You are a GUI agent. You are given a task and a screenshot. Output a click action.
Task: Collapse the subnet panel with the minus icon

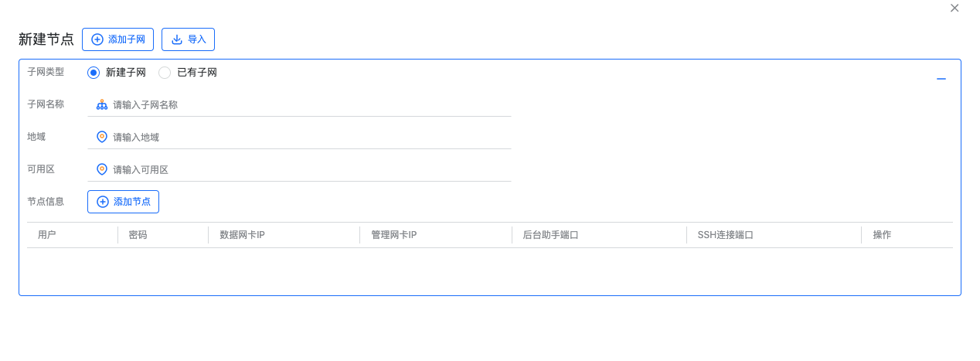(x=941, y=79)
